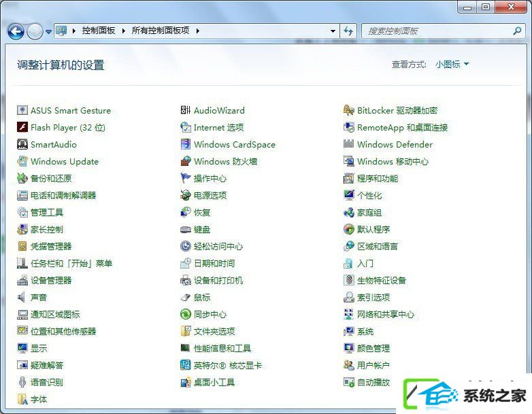Viewport: 532px width, 414px height.
Task: Click the 键盘 keyboard icon
Action: [186, 229]
